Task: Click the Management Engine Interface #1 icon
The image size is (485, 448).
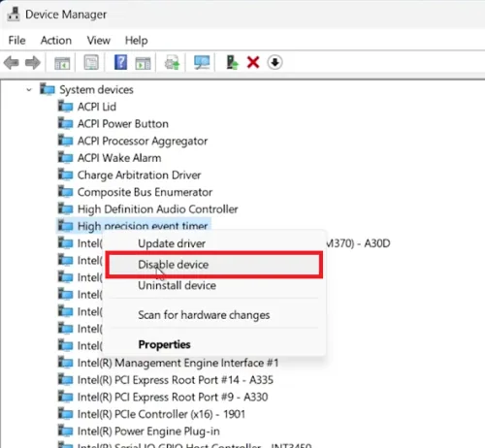Action: click(65, 362)
